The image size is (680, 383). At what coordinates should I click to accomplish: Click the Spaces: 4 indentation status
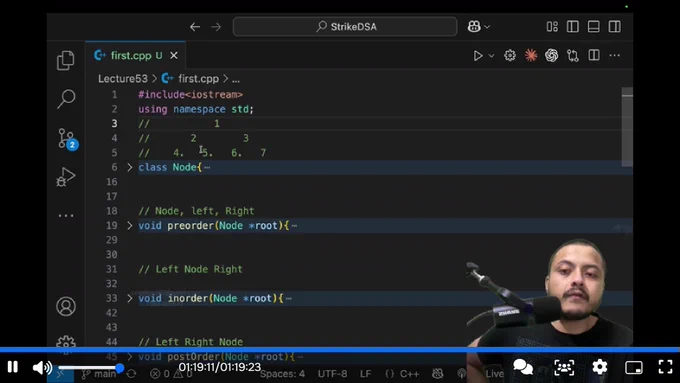(x=282, y=373)
